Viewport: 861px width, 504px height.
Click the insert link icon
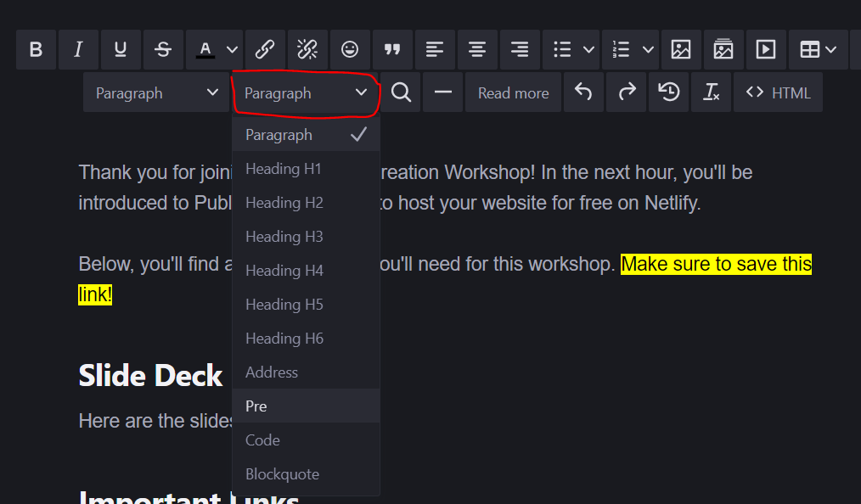(265, 50)
